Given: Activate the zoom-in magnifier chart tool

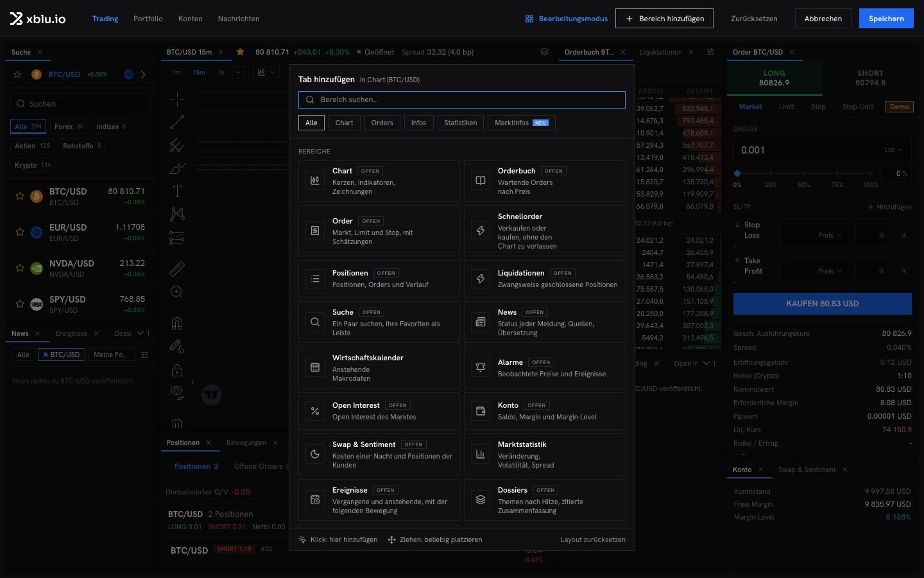Looking at the screenshot, I should coord(177,292).
